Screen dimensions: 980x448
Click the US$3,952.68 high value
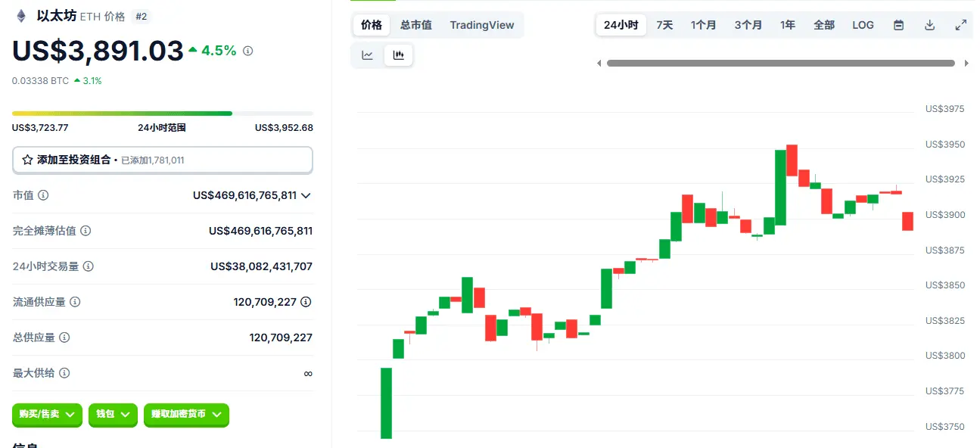284,128
